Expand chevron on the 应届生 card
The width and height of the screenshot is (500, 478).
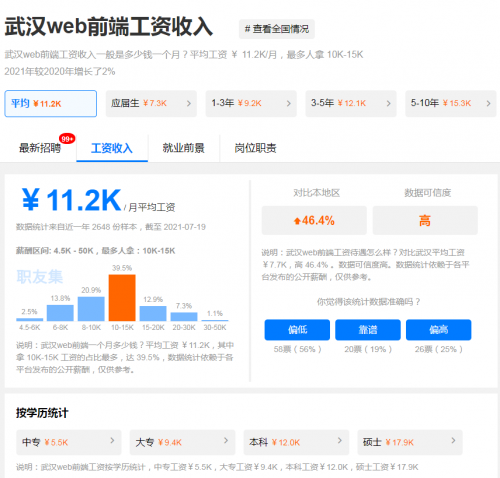pos(189,104)
